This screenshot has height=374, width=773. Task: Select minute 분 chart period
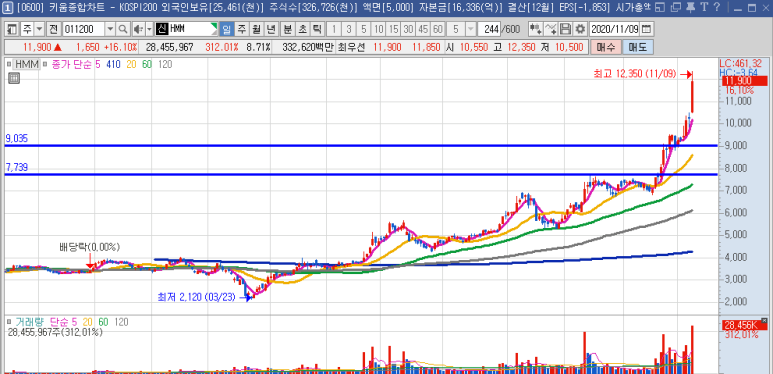(287, 29)
